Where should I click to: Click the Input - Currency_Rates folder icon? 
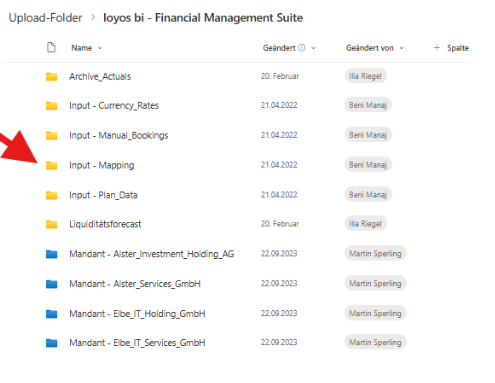(x=51, y=106)
